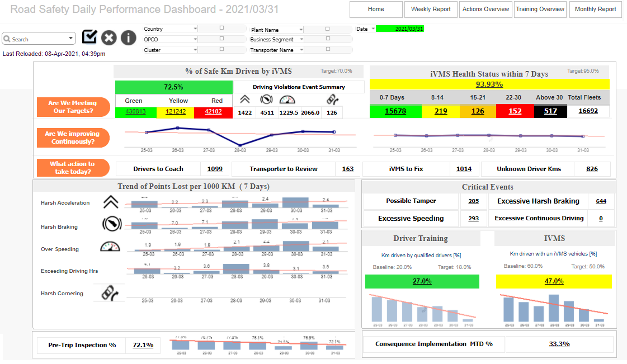
Task: Click the checkmark apply selections icon
Action: pos(89,37)
